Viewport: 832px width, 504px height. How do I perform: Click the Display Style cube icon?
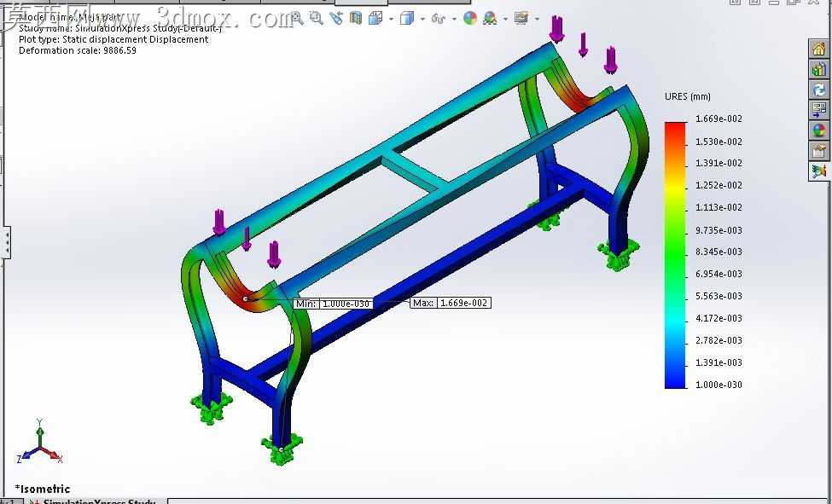(407, 19)
